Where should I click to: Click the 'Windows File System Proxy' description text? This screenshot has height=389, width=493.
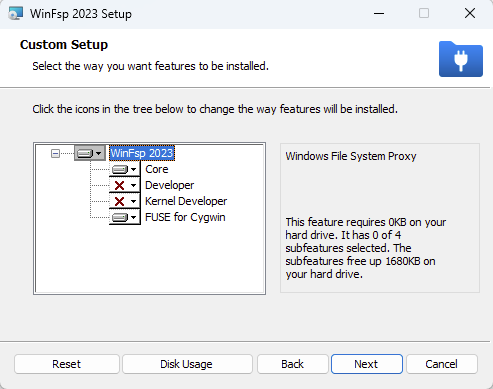pyautogui.click(x=351, y=156)
